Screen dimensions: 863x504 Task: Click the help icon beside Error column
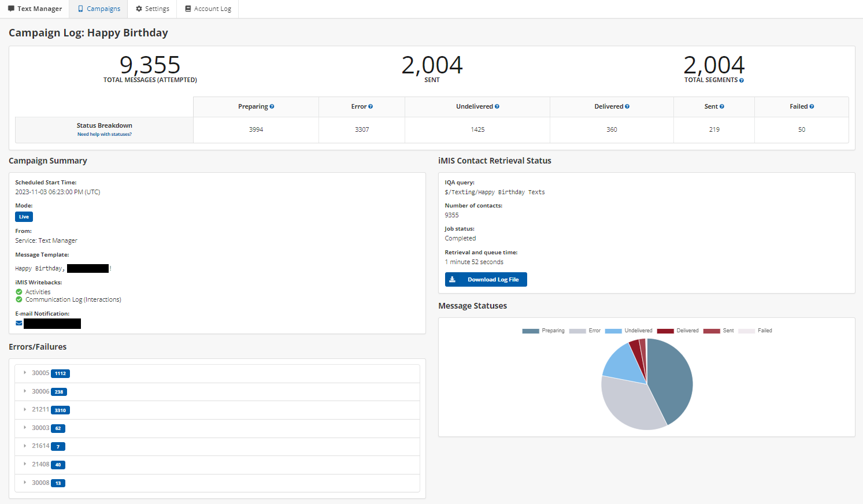point(371,107)
